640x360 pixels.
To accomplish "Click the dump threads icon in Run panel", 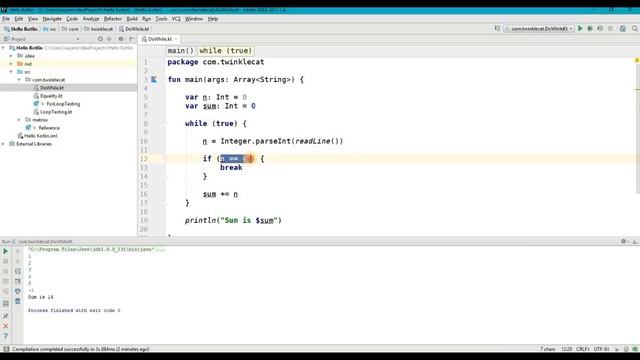I will [x=6, y=281].
